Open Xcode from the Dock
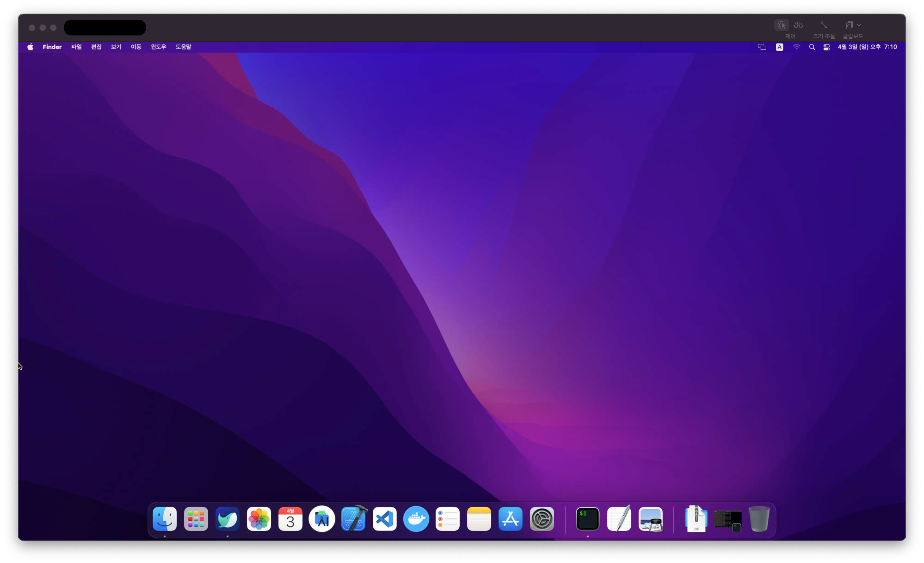The image size is (924, 563). pos(353,519)
